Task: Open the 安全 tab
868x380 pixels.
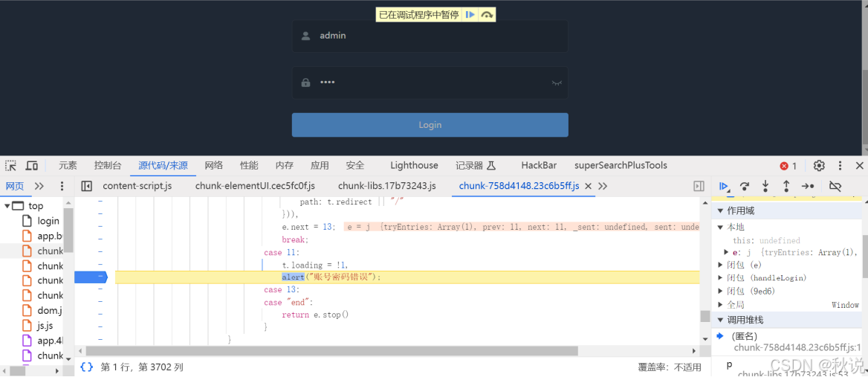Action: pos(354,165)
